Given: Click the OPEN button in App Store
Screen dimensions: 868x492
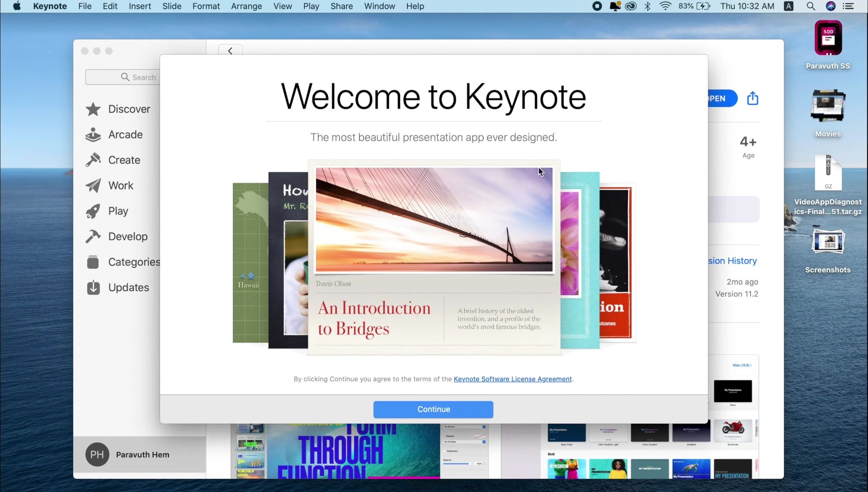Looking at the screenshot, I should (723, 99).
